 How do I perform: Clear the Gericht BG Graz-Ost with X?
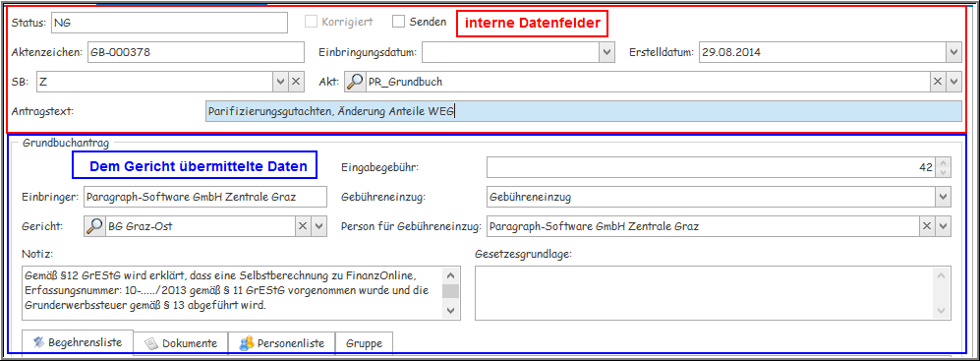click(303, 226)
